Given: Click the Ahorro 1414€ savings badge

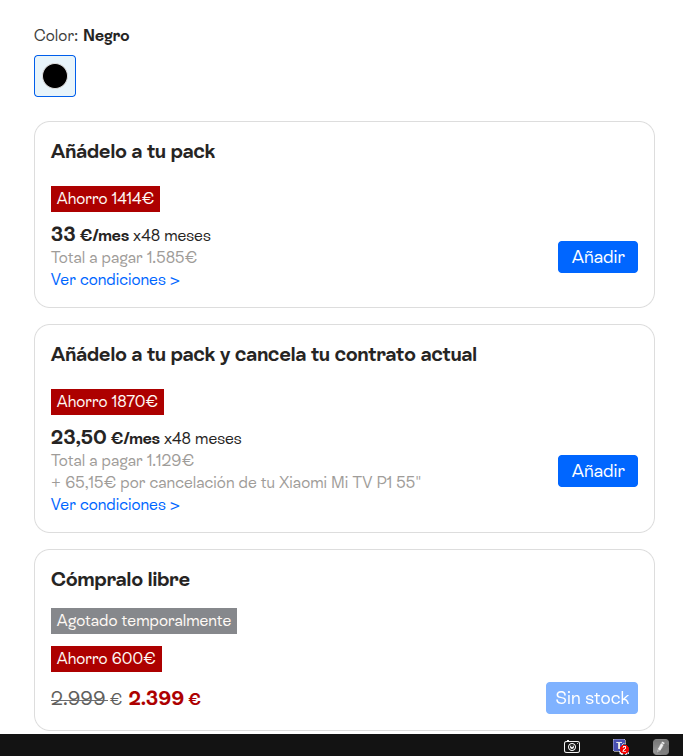Looking at the screenshot, I should [x=105, y=199].
